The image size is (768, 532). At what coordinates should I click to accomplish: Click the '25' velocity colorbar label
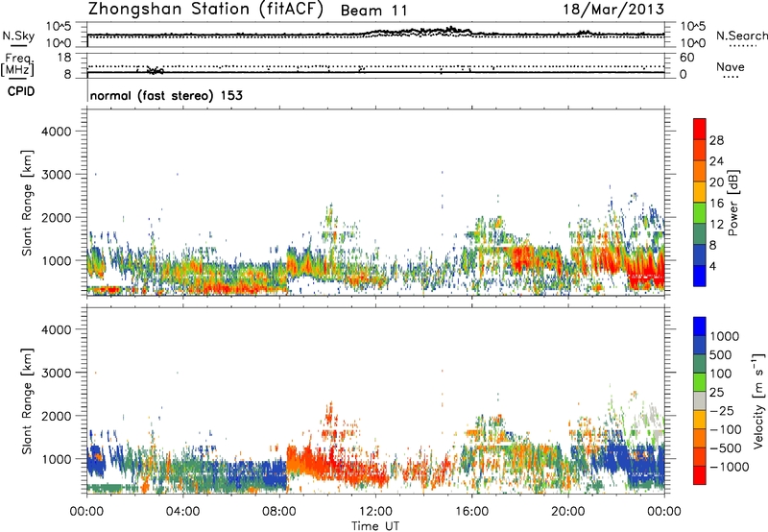click(x=716, y=393)
